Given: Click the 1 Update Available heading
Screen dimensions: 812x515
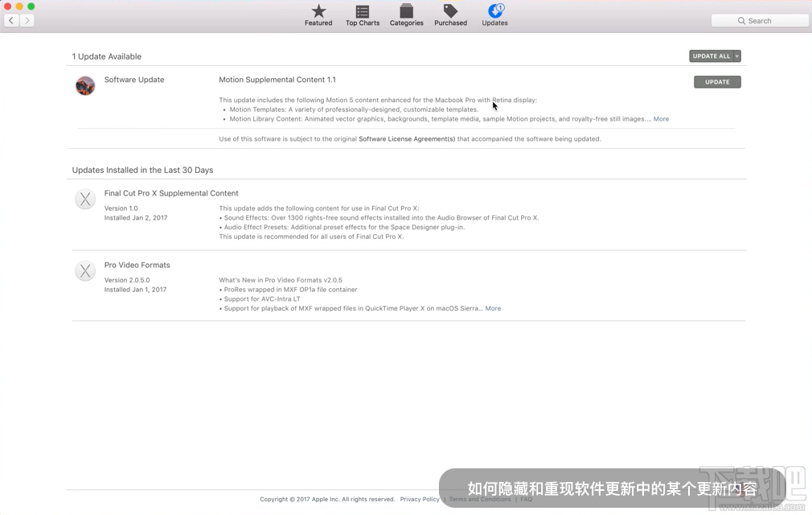Looking at the screenshot, I should pos(107,56).
